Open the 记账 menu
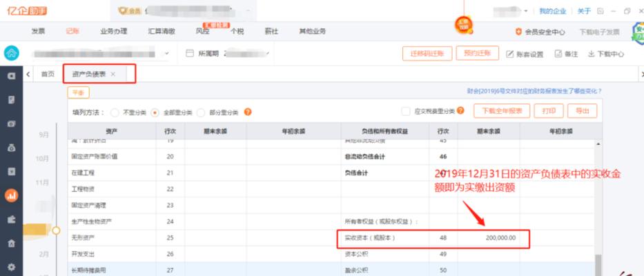The height and width of the screenshot is (276, 644). click(72, 31)
